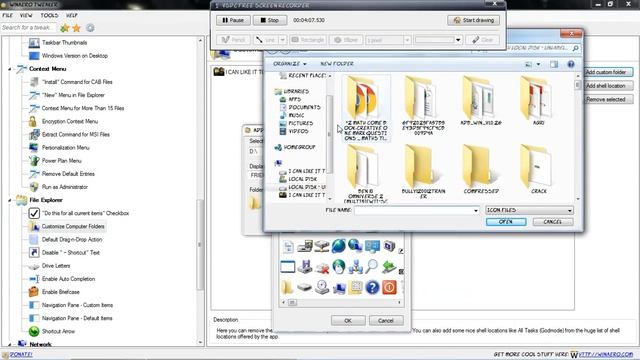640x360 pixels.
Task: Open the Tools menu in Winaero Tweaker
Action: pyautogui.click(x=49, y=16)
